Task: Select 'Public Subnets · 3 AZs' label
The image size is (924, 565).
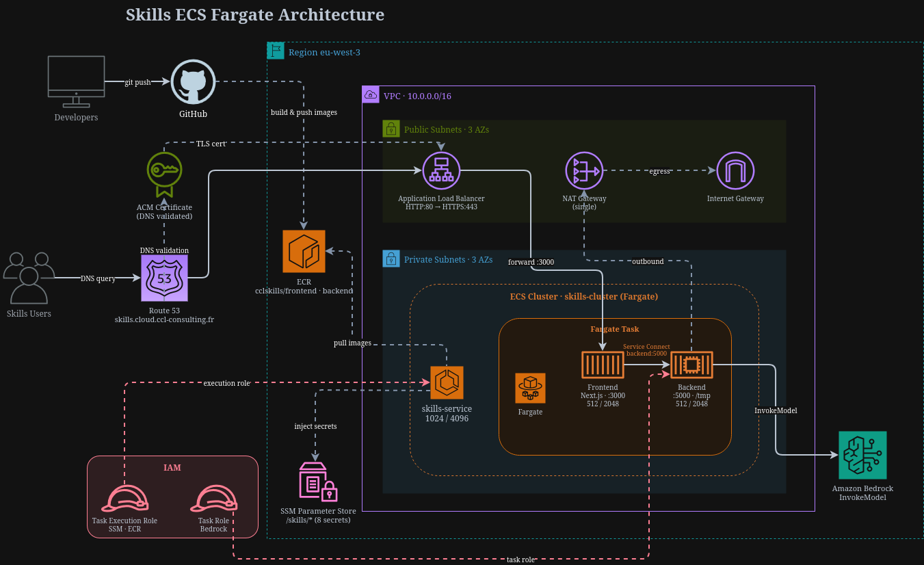Action: click(447, 129)
